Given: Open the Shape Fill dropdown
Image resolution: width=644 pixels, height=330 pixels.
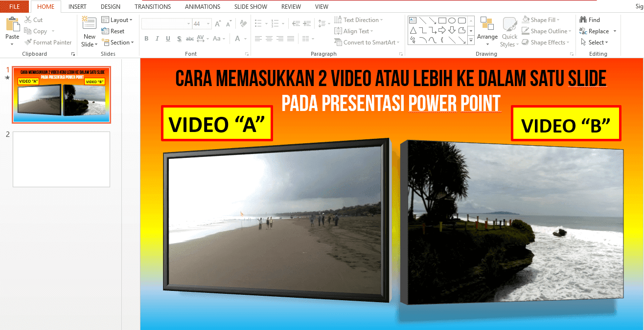Looking at the screenshot, I should [541, 20].
